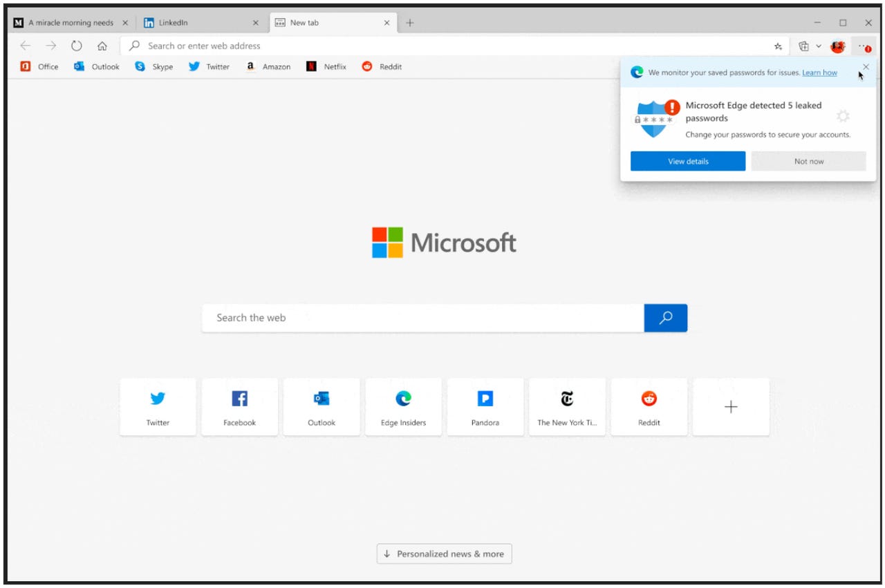Image resolution: width=885 pixels, height=588 pixels.
Task: Add this page to favorites
Action: click(x=777, y=46)
